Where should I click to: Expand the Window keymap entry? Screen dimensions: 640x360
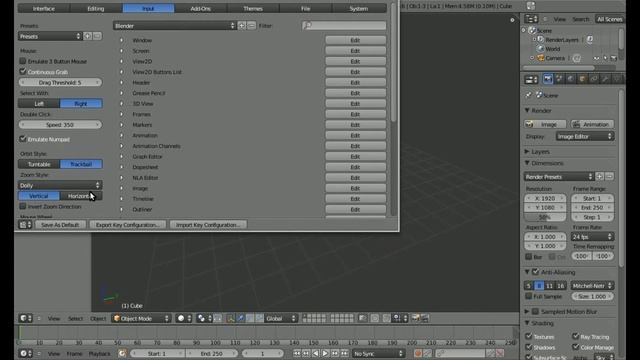point(121,40)
